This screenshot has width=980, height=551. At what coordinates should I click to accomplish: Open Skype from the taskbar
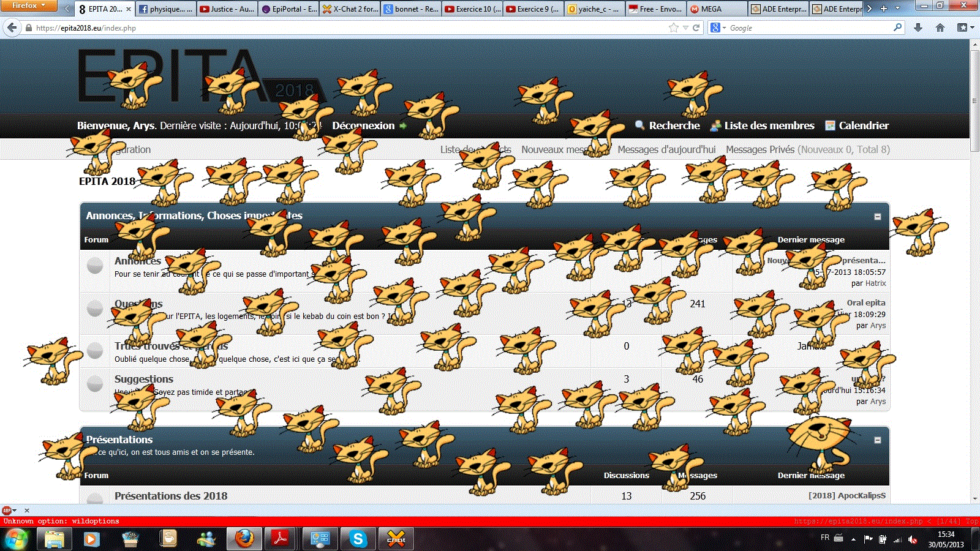pos(358,539)
